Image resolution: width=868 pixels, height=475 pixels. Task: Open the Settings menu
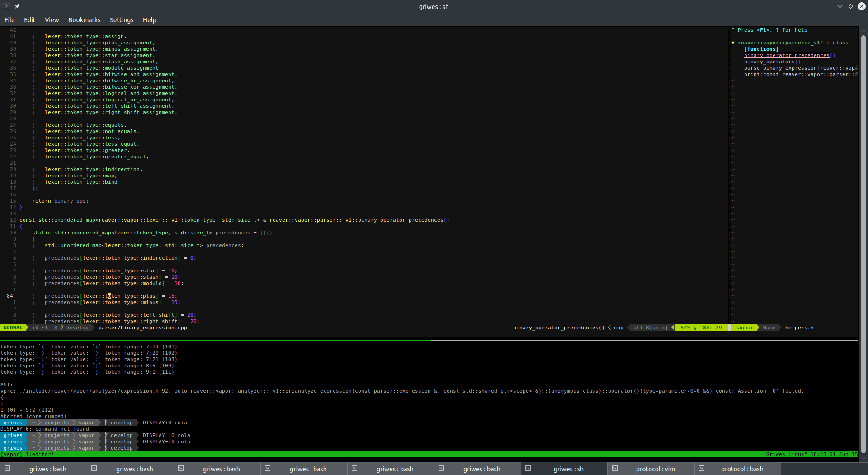point(122,20)
